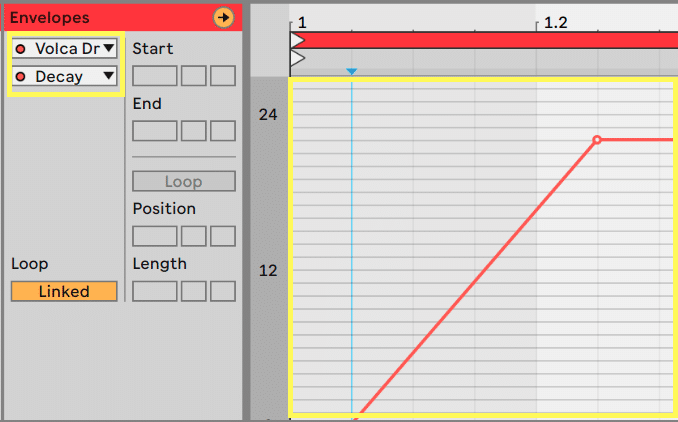Click the first loop Position field
Image resolution: width=678 pixels, height=422 pixels.
tap(154, 237)
